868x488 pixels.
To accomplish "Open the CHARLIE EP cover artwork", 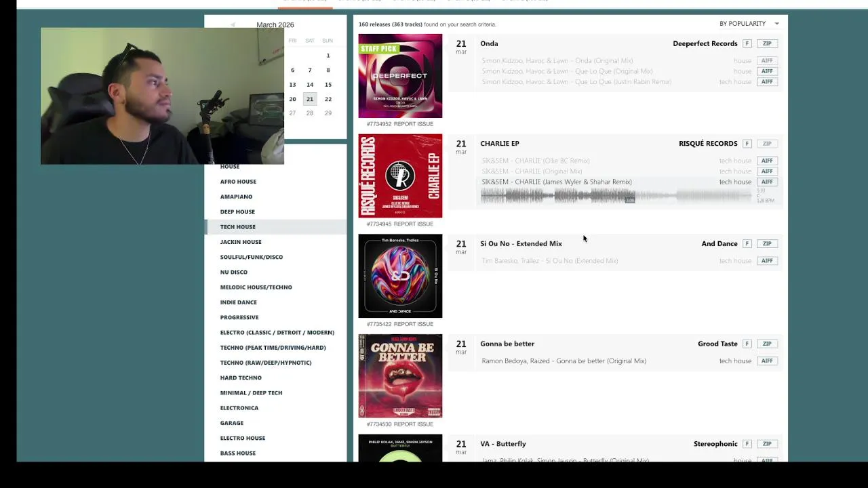I will tap(400, 176).
